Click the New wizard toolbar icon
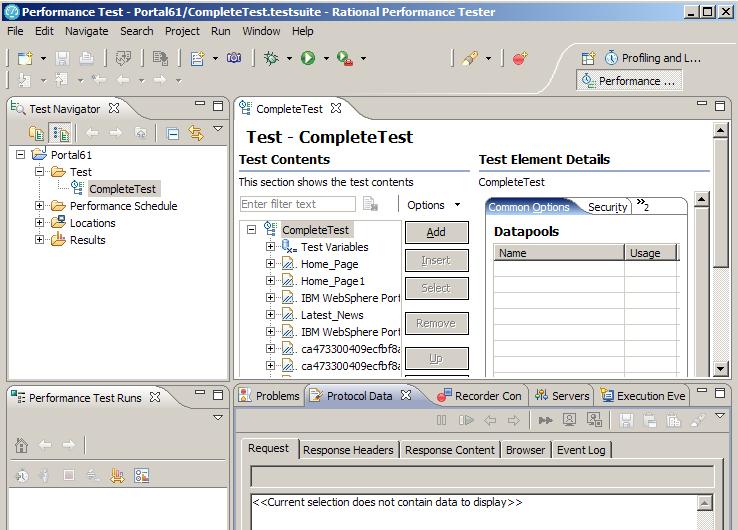 (x=25, y=58)
